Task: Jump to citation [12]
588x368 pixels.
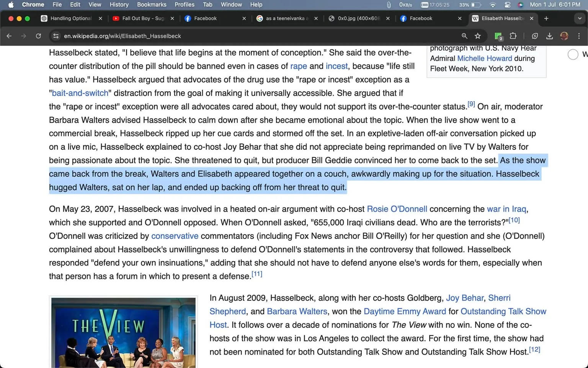Action: (534, 349)
